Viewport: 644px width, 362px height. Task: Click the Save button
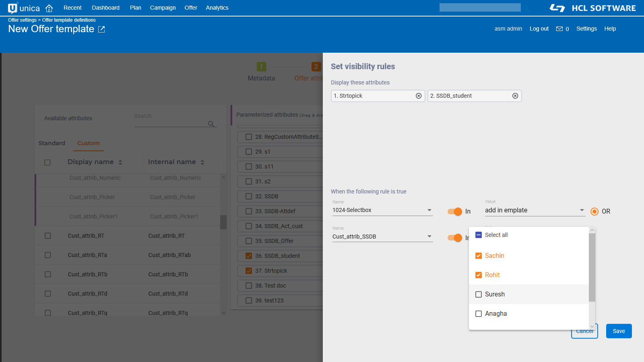coord(619,331)
